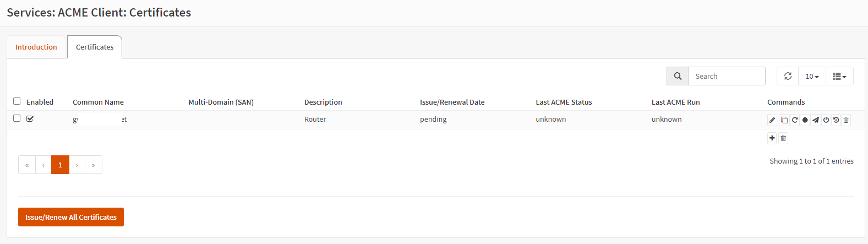868x244 pixels.
Task: Select the Router certificate row checkbox
Action: (17, 118)
